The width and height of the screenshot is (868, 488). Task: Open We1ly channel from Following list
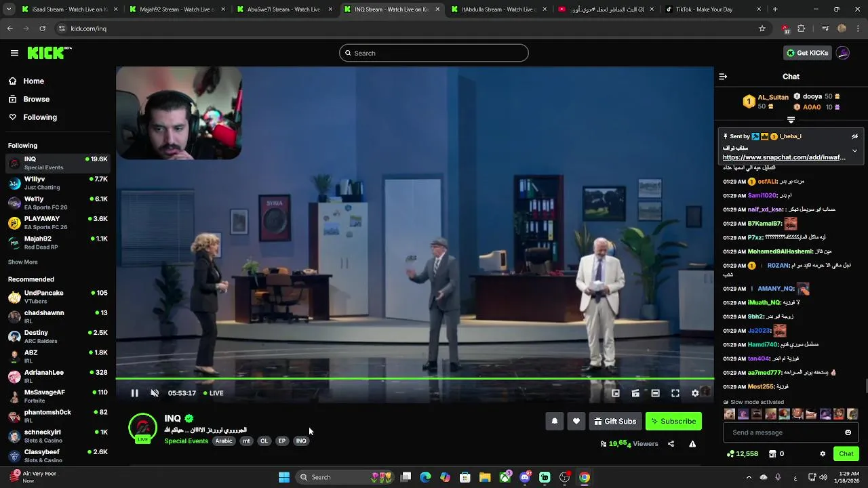[x=58, y=203]
